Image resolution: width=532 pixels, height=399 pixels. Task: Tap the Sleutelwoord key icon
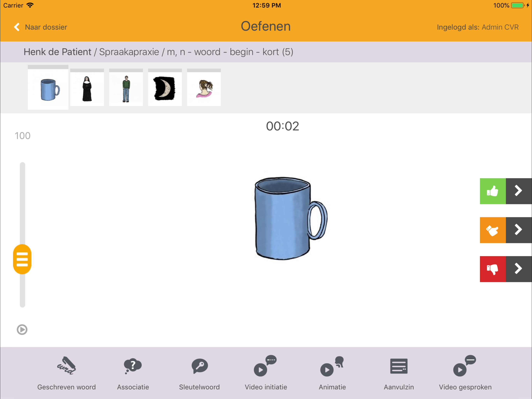pos(199,366)
